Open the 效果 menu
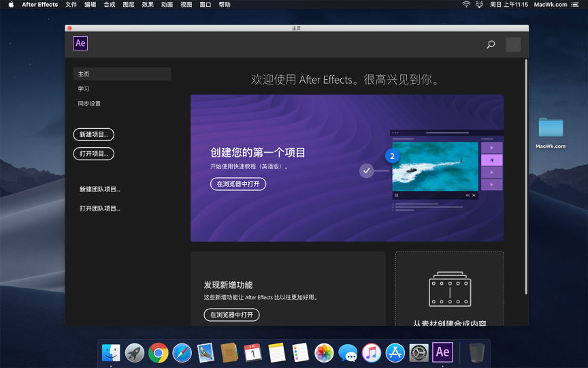The image size is (588, 368). (148, 5)
